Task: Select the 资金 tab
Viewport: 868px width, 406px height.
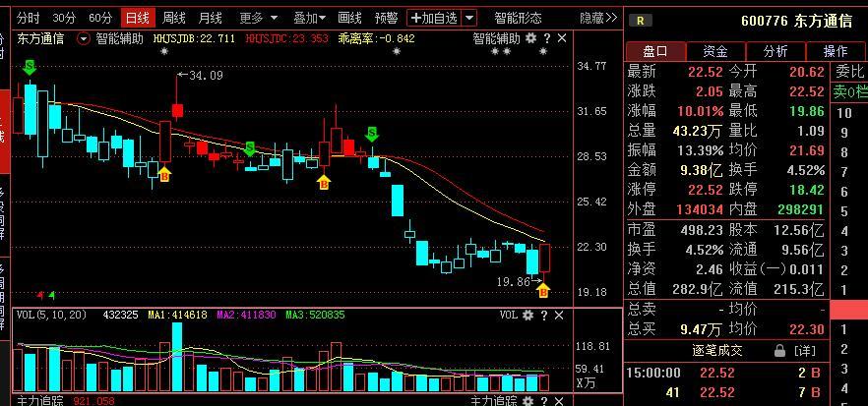Action: point(715,51)
